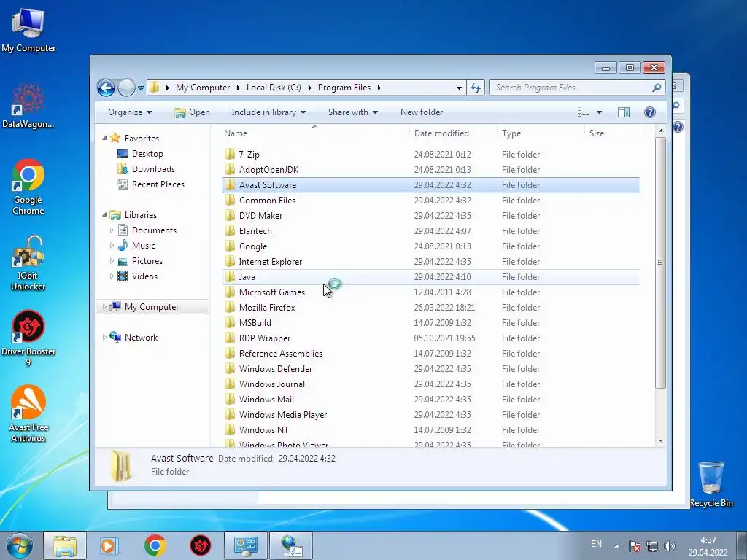This screenshot has width=747, height=560.
Task: Open Driver Booster 9 desktop shortcut
Action: 28,338
